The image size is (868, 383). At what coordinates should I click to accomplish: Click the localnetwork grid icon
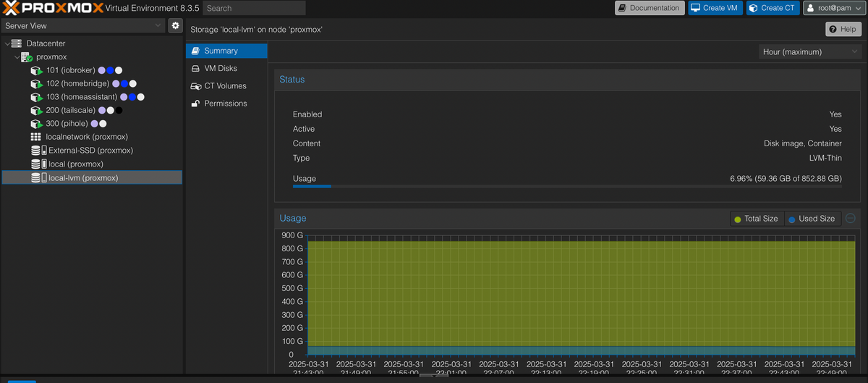(36, 137)
